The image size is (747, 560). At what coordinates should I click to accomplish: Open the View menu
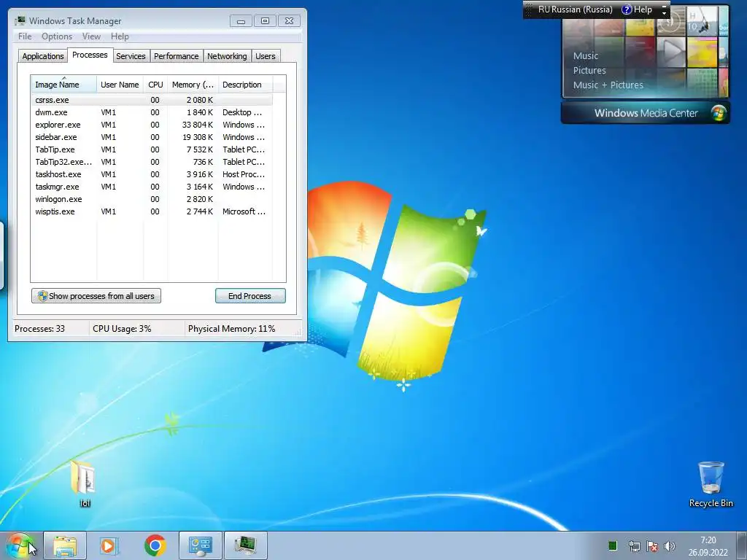[91, 36]
